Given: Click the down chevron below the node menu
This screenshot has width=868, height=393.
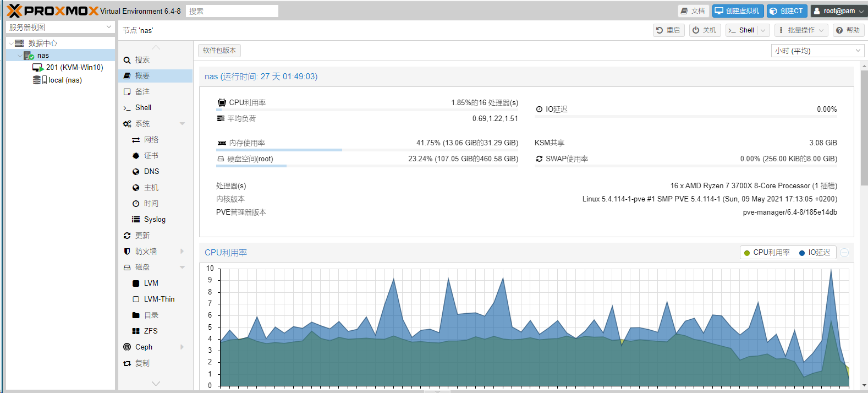Looking at the screenshot, I should tap(156, 383).
